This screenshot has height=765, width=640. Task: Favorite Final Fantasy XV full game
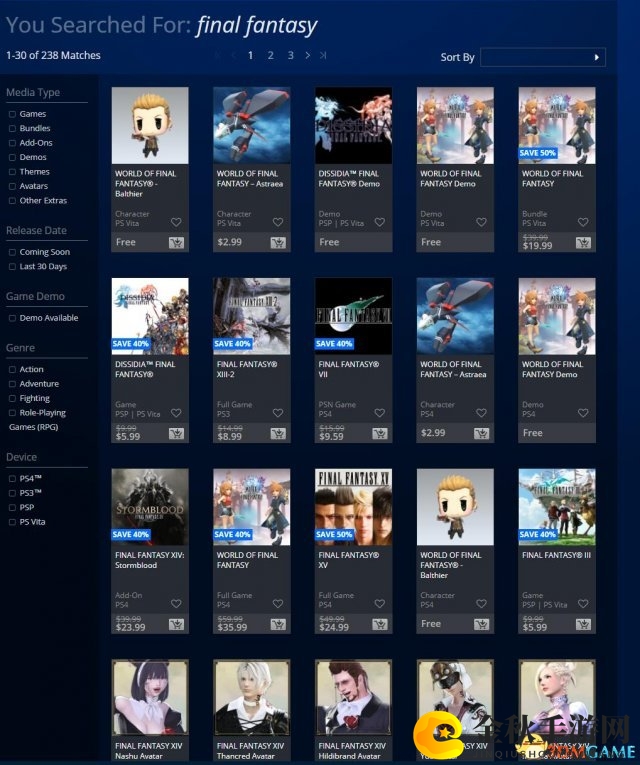380,604
